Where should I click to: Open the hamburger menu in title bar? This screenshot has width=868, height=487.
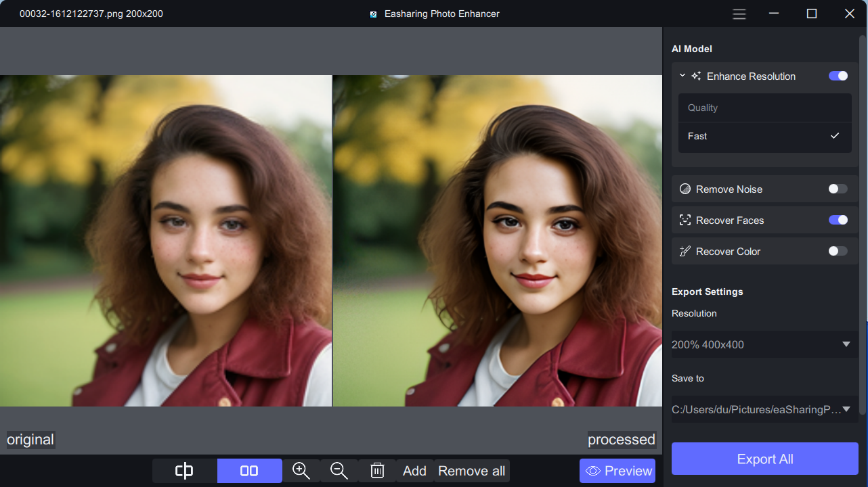point(739,14)
